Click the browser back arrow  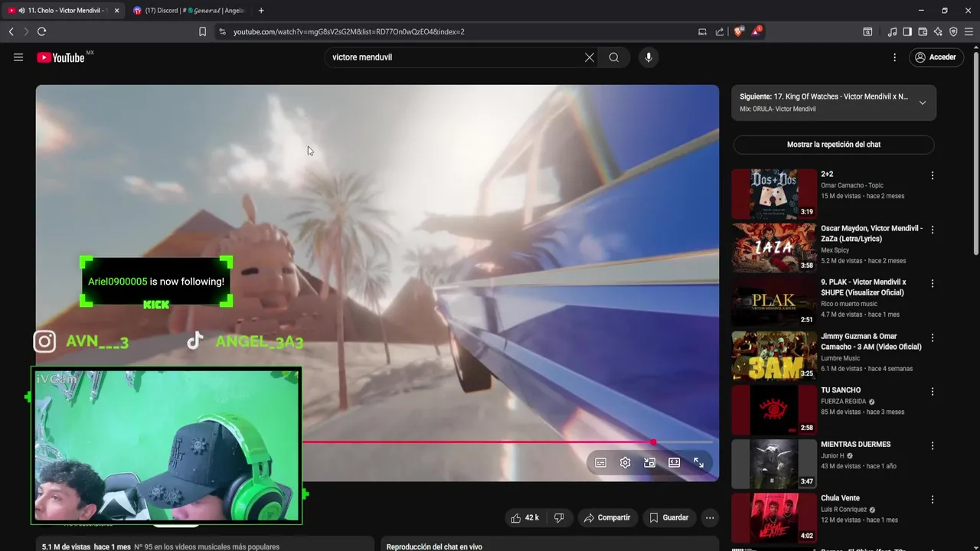[11, 31]
